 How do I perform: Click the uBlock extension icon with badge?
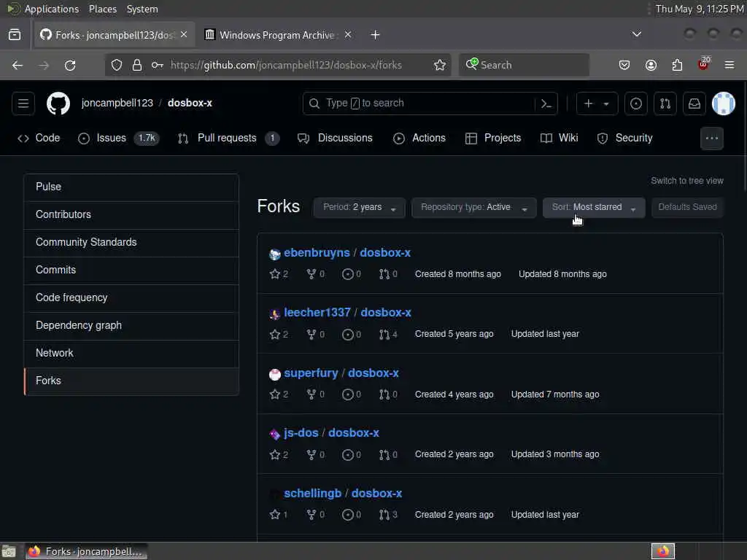point(703,64)
